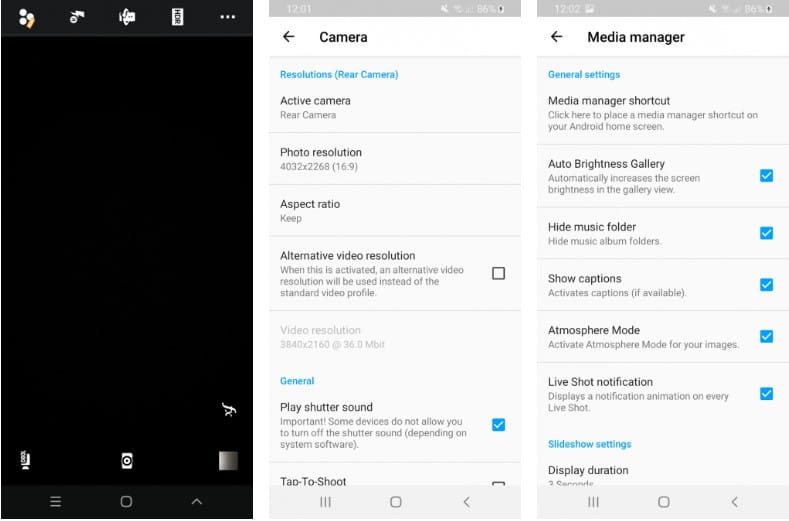789x521 pixels.
Task: Toggle the Tap-To-Shoot checkbox
Action: coord(498,483)
